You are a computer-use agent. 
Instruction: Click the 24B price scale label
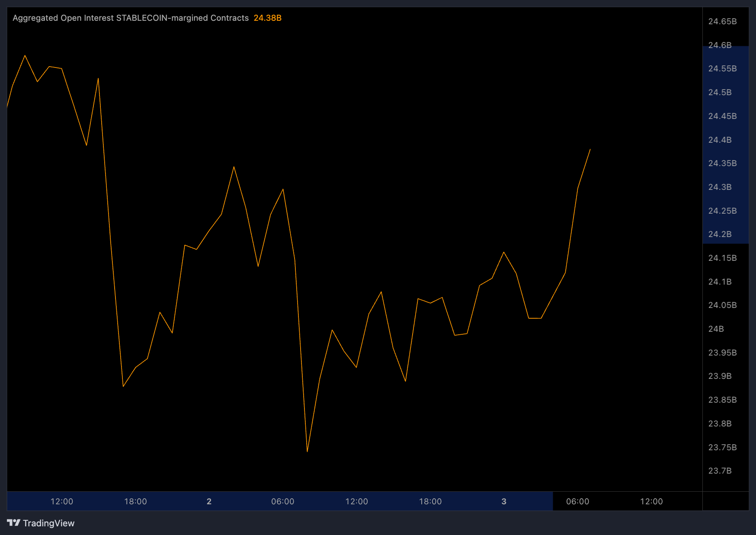716,329
